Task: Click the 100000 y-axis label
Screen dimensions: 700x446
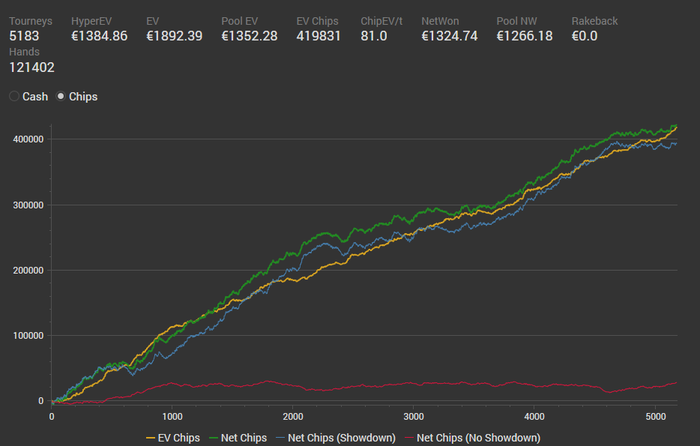Action: coord(28,336)
